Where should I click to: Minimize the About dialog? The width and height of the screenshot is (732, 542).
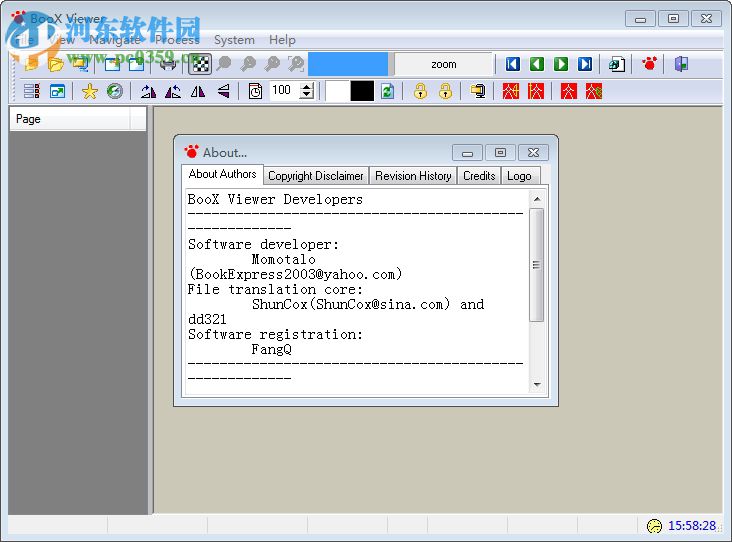tap(467, 153)
